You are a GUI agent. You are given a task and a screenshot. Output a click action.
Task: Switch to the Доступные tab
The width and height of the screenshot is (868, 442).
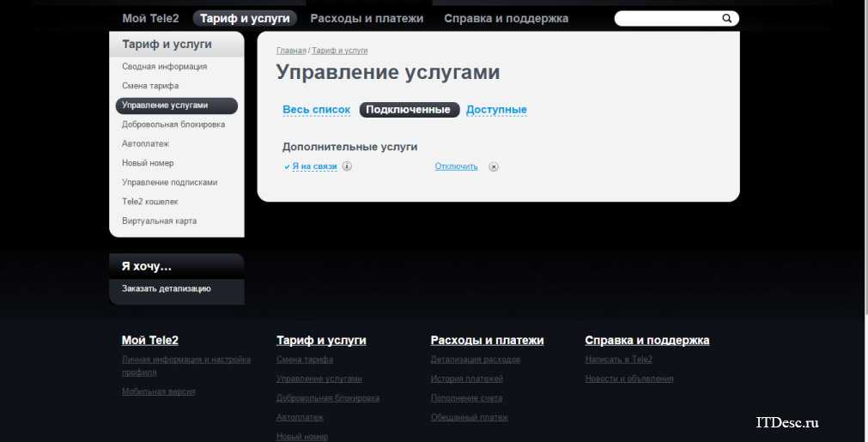coord(496,110)
